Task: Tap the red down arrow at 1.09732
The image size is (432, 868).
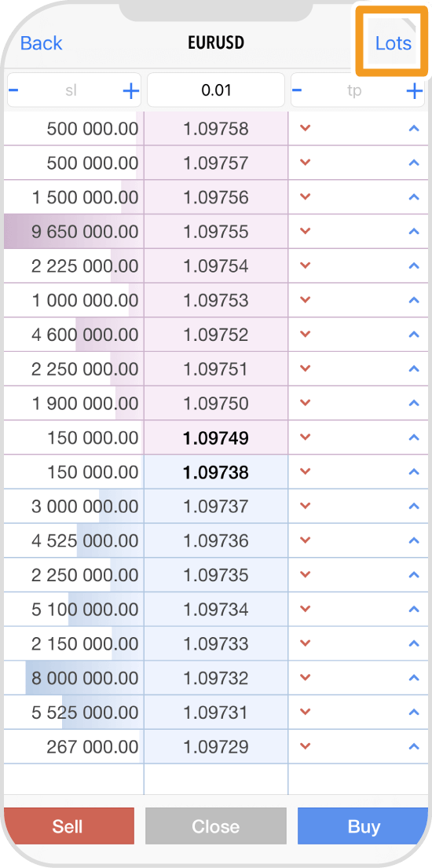Action: click(x=305, y=678)
